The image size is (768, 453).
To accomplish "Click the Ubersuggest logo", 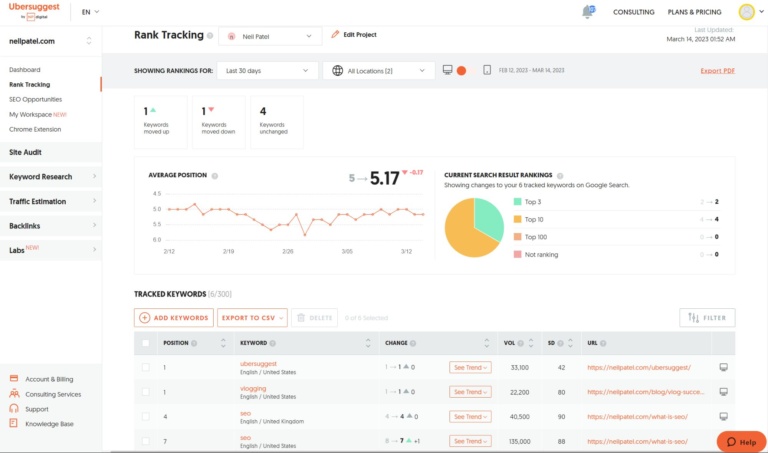I will tap(34, 11).
